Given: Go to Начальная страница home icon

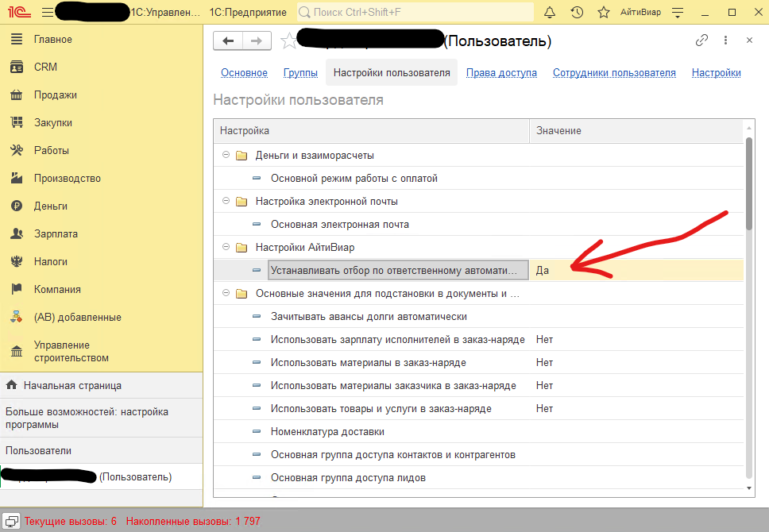Looking at the screenshot, I should click(12, 385).
